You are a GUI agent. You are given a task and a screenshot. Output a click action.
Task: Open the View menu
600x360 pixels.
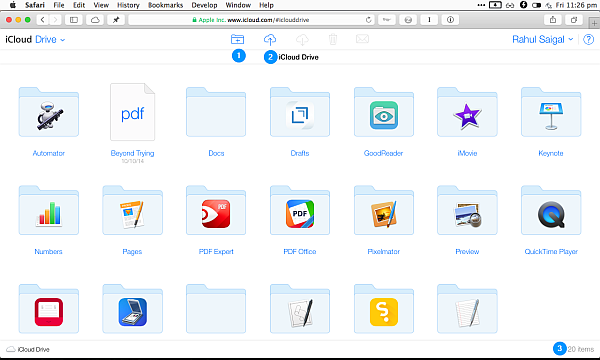(x=101, y=5)
